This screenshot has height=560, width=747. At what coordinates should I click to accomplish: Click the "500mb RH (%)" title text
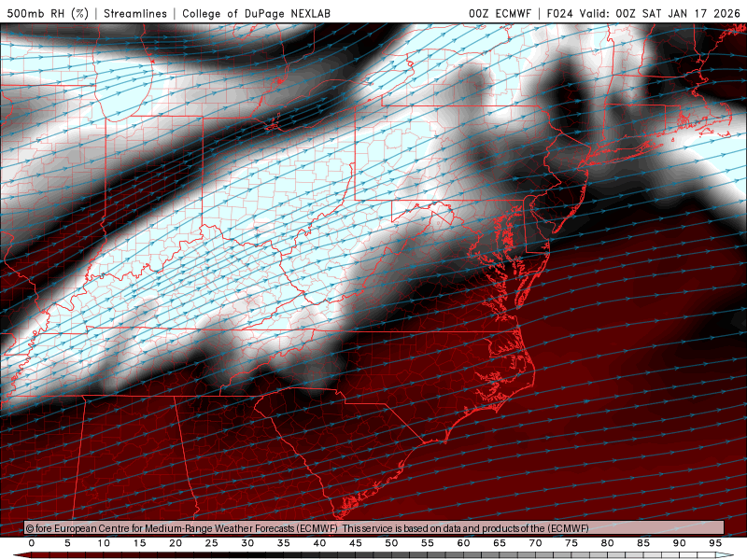click(48, 13)
